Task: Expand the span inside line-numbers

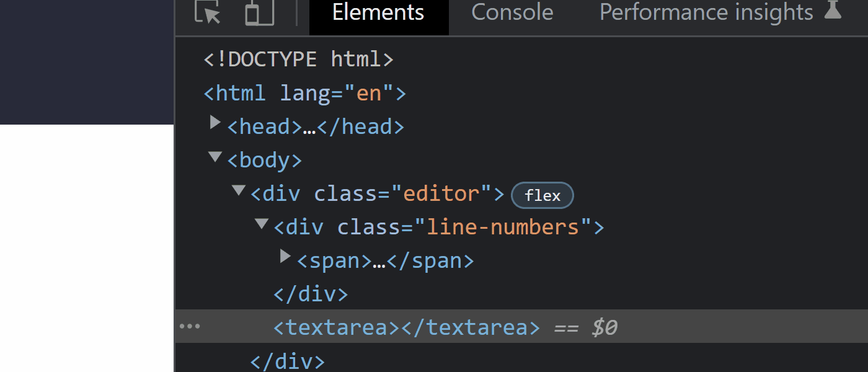Action: [285, 256]
